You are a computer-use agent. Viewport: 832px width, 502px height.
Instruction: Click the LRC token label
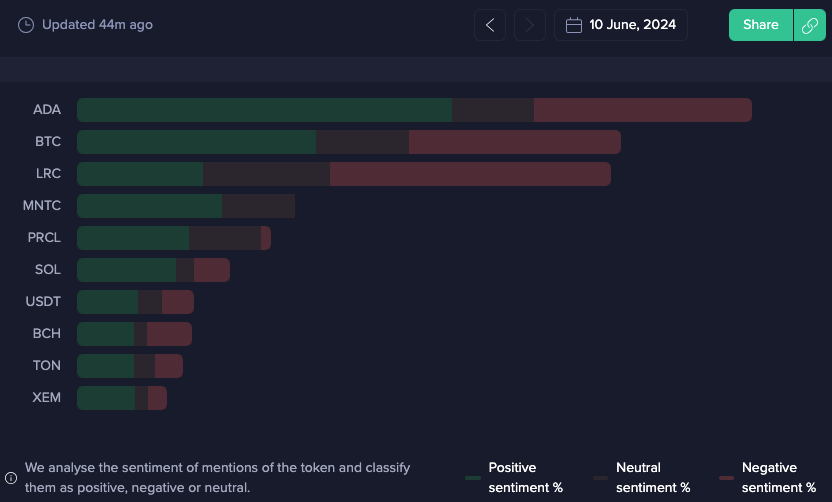48,174
